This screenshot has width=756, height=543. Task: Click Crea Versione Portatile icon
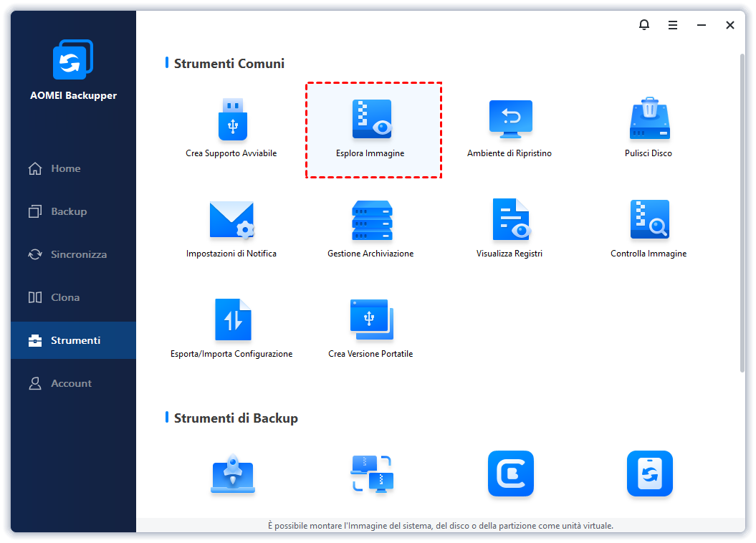371,320
